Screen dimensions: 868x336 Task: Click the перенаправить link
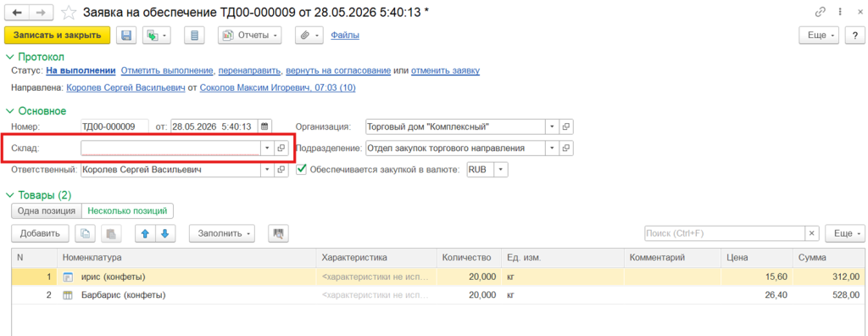coord(250,71)
